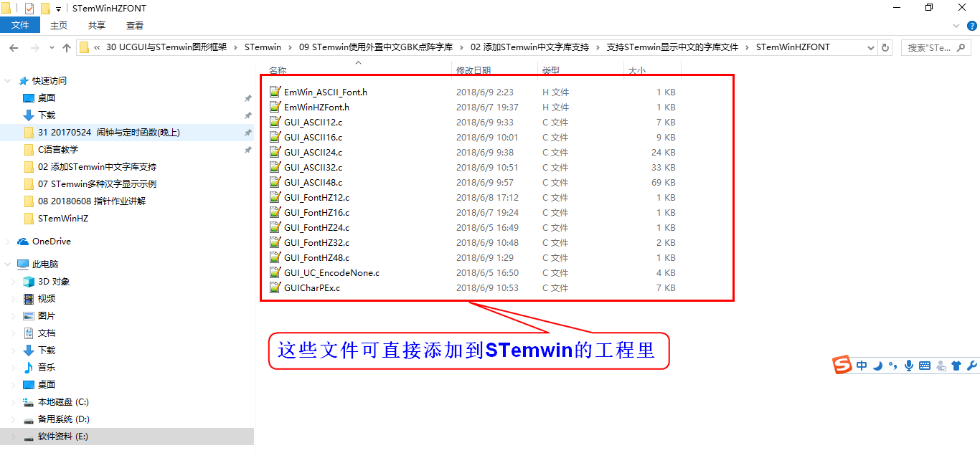980x453 pixels.
Task: Expand the 本地磁盘 (C:) drive node
Action: (14, 402)
